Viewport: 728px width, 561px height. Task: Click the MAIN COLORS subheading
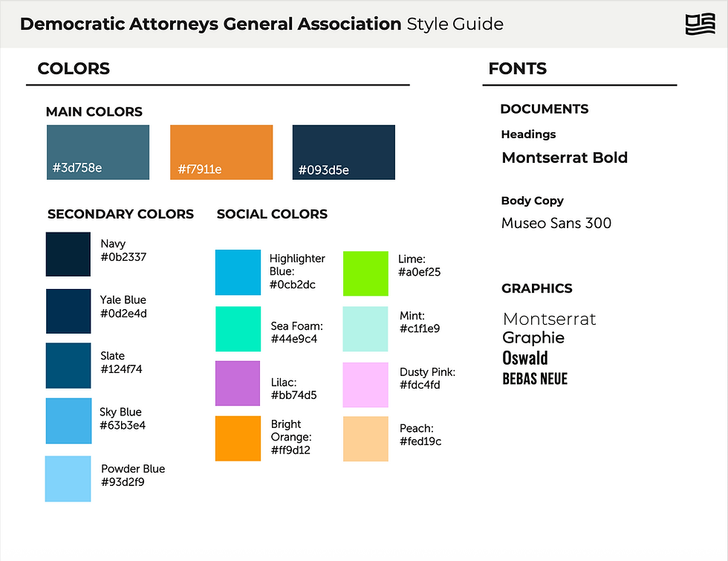tap(94, 112)
